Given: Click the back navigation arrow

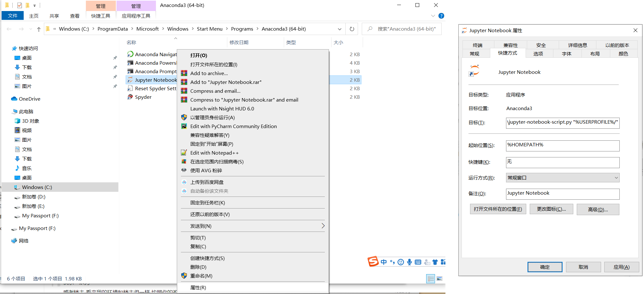Looking at the screenshot, I should (x=9, y=29).
